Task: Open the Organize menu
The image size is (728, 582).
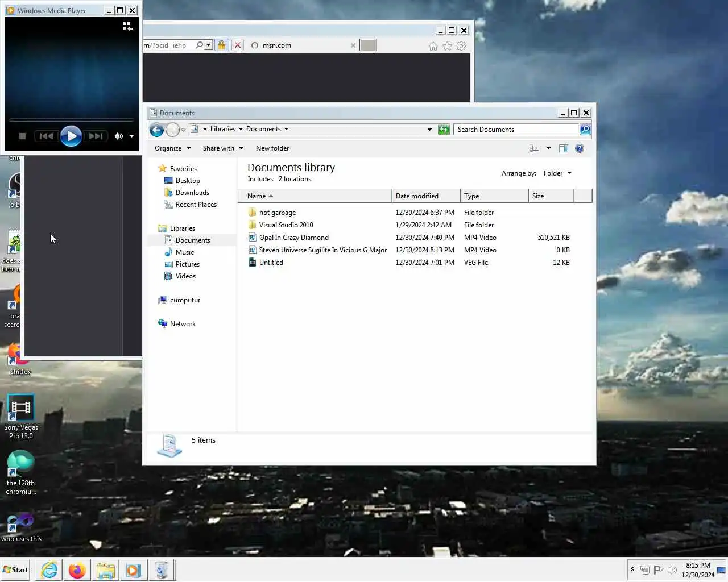Action: coord(172,148)
